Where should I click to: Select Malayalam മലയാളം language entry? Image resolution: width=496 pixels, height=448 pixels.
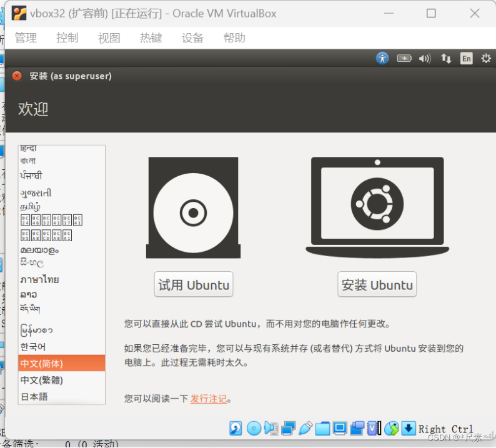pyautogui.click(x=62, y=250)
